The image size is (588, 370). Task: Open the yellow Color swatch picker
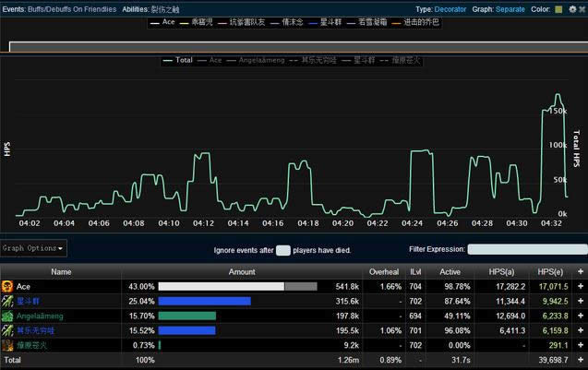click(x=558, y=9)
